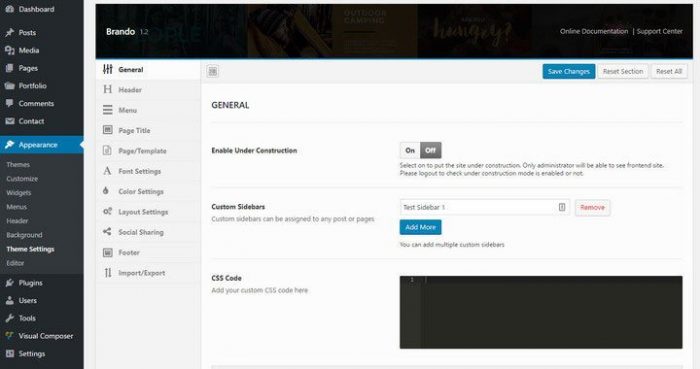Click the Media icon in the sidebar

coord(9,50)
